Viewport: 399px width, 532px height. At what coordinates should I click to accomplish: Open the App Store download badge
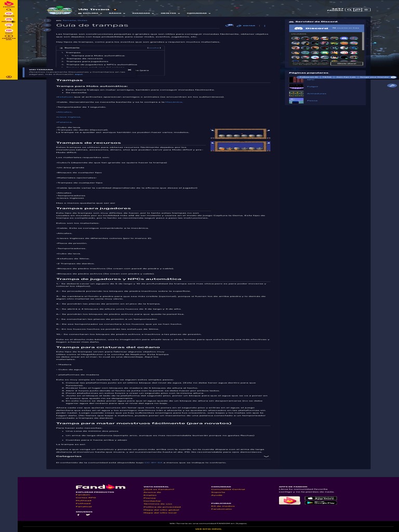(321, 498)
